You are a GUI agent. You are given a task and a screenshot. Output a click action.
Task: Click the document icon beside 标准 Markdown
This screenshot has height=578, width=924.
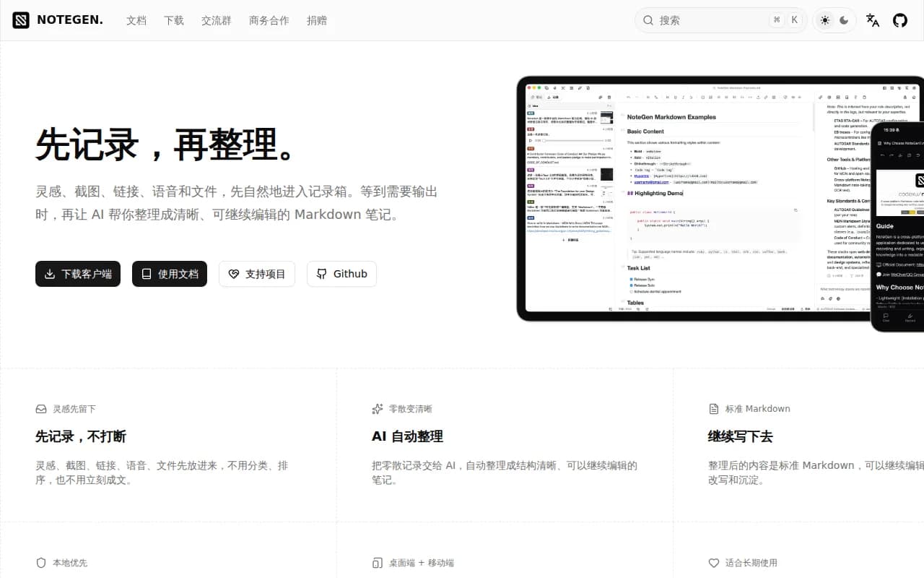714,409
